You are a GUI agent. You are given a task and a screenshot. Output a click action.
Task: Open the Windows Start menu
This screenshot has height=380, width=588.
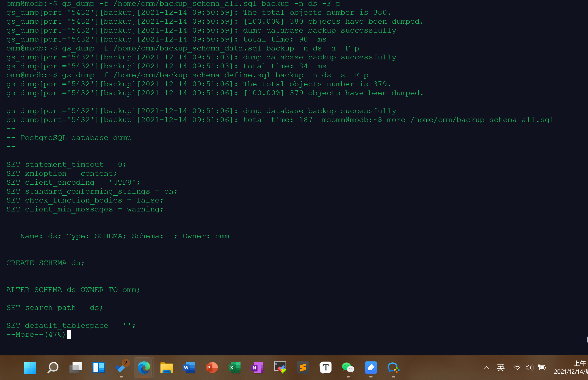(x=30, y=368)
